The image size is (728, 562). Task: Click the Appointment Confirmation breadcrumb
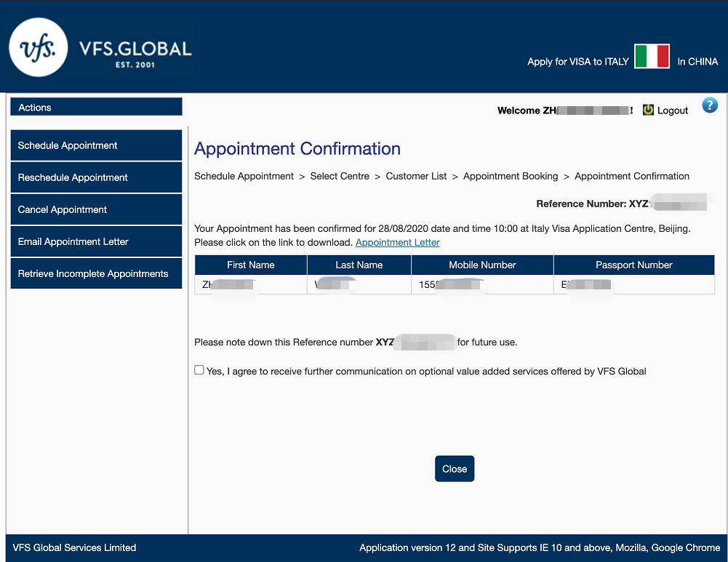[x=632, y=177]
